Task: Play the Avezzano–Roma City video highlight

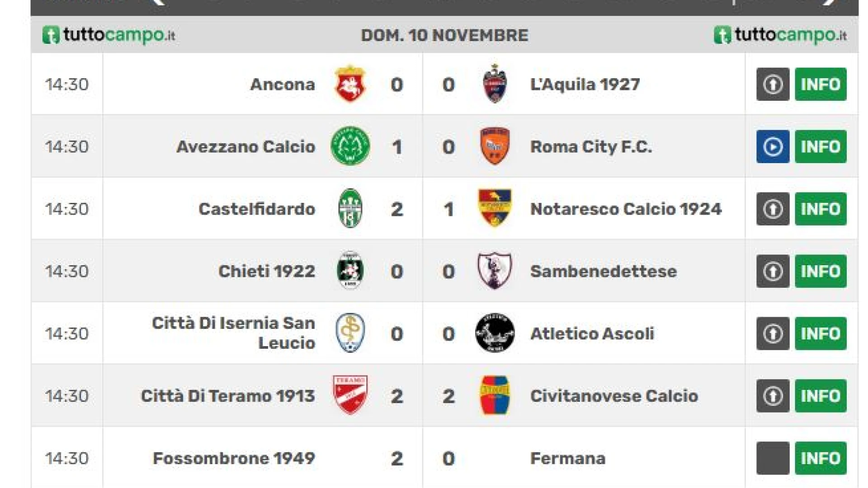Action: tap(773, 146)
